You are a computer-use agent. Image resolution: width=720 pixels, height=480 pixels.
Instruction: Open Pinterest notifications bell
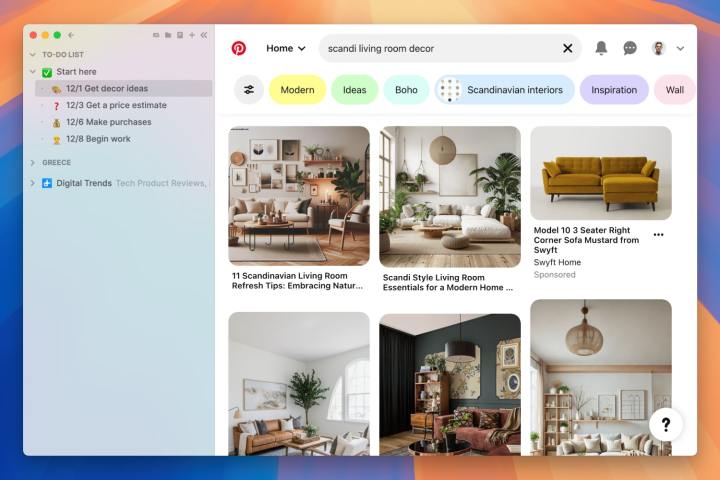coord(601,48)
